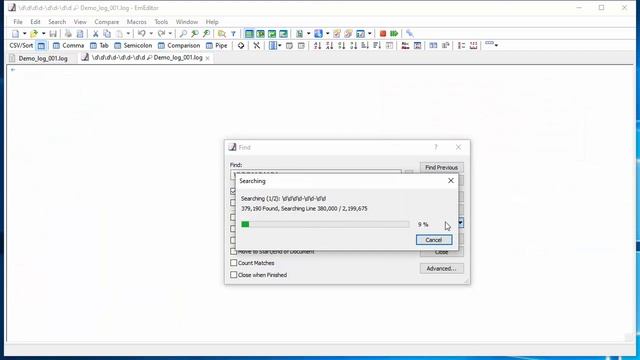Click the Normal mode table icon after CSV/Sort
The image size is (640, 360).
pyautogui.click(x=41, y=46)
